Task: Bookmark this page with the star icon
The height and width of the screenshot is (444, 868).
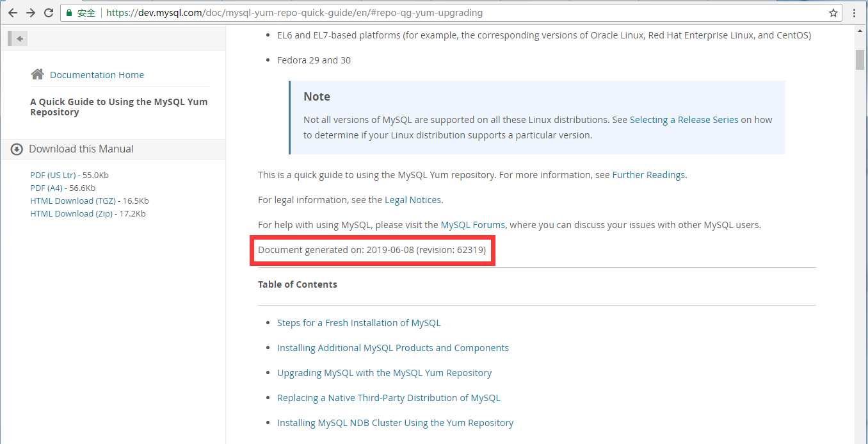Action: tap(833, 13)
